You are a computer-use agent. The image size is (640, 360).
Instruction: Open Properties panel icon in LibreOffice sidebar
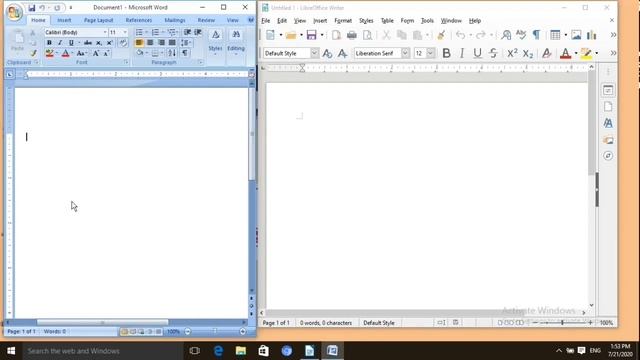click(x=608, y=90)
